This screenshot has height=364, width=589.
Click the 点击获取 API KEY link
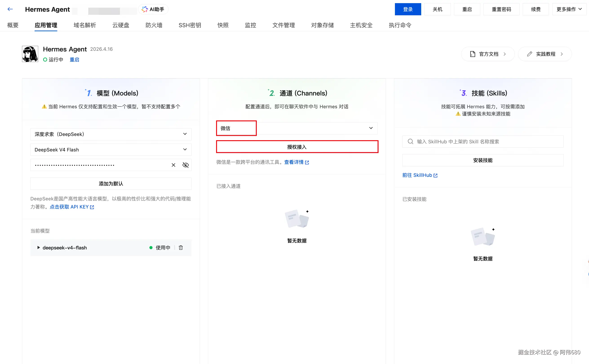[x=72, y=207]
